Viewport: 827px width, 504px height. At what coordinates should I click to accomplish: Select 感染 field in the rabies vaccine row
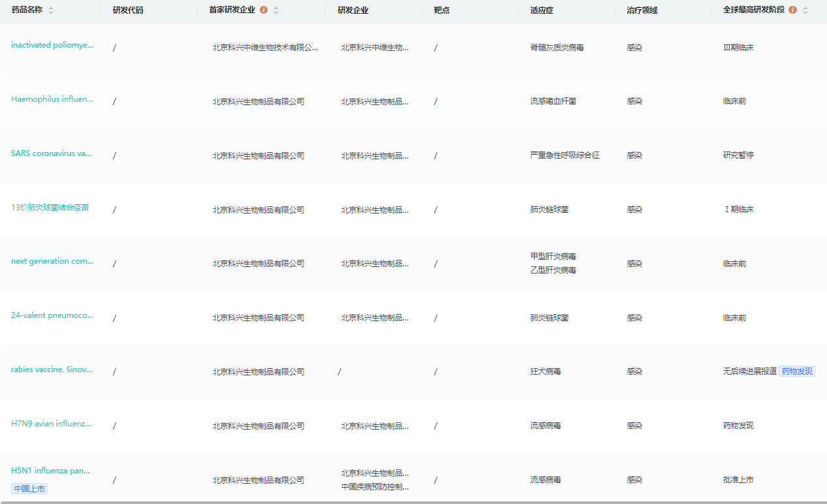click(x=634, y=371)
